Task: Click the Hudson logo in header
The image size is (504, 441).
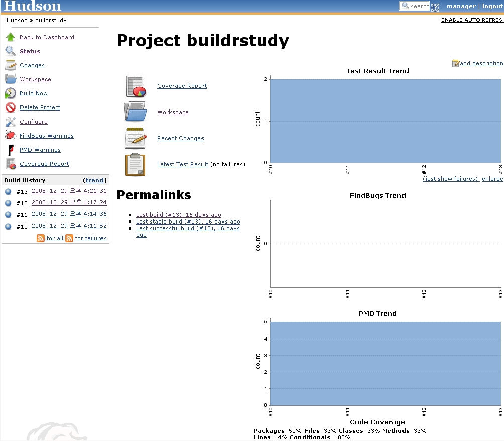Action: (x=32, y=6)
